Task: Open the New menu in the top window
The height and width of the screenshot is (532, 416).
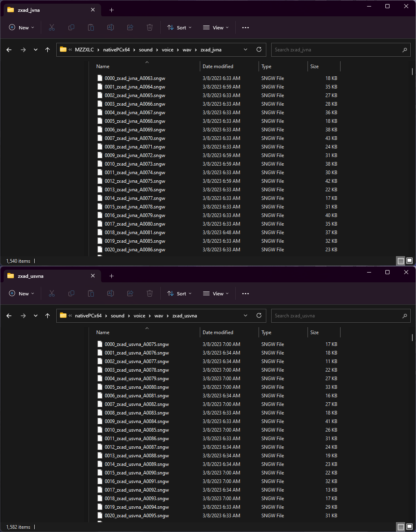Action: click(x=22, y=27)
